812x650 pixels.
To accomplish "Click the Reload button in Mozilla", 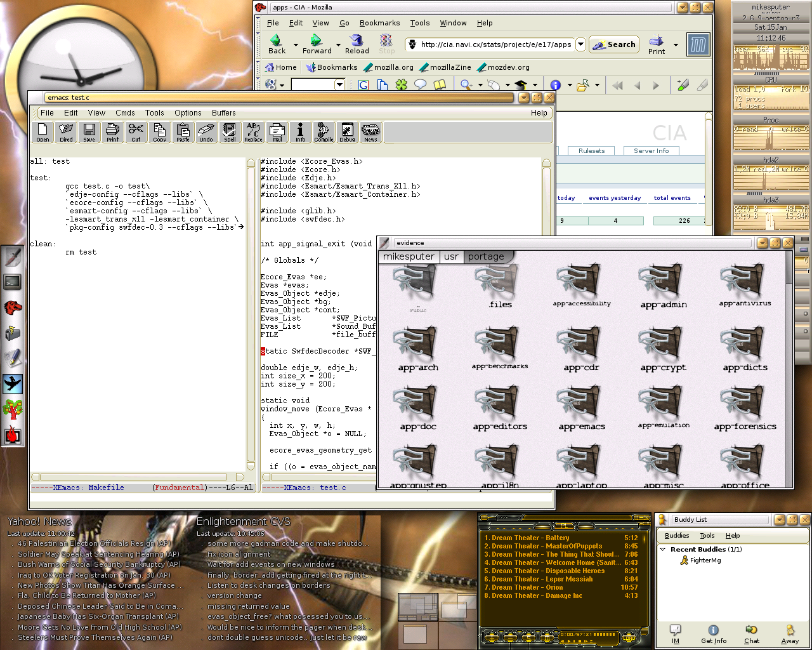I will tap(357, 44).
